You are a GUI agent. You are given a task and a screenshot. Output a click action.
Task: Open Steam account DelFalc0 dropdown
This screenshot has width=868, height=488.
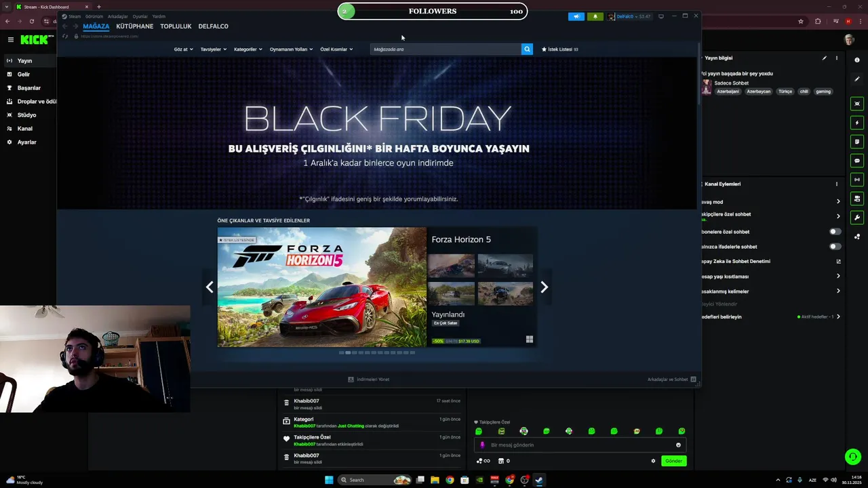pyautogui.click(x=630, y=16)
